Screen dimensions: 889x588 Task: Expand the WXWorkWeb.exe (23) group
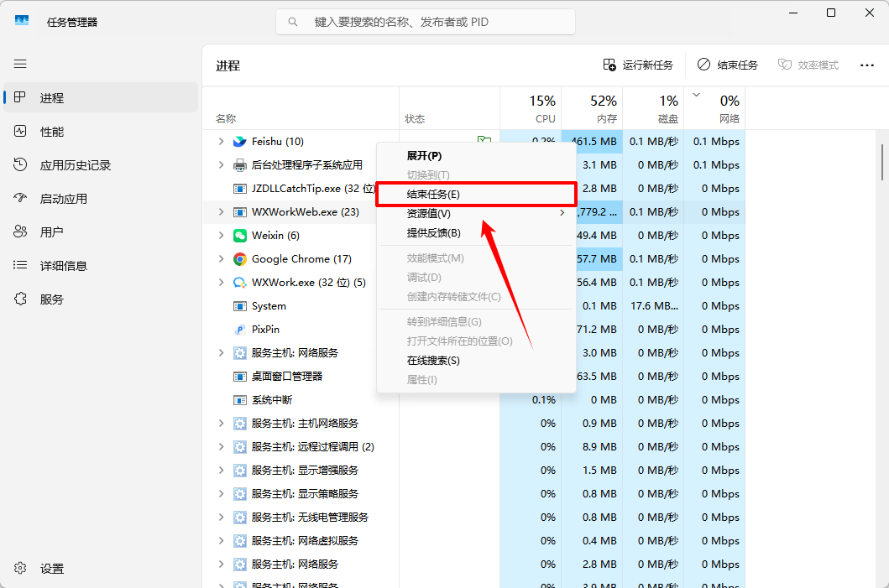coord(221,212)
